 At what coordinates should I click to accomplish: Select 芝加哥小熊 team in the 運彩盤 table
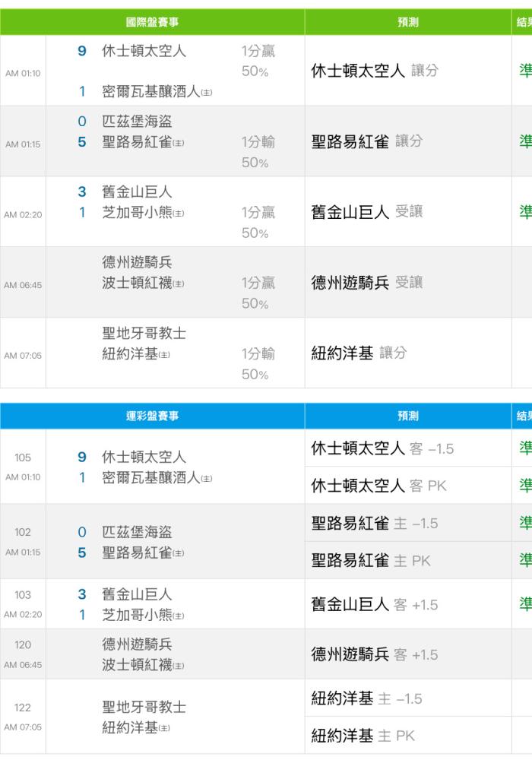coord(143,615)
